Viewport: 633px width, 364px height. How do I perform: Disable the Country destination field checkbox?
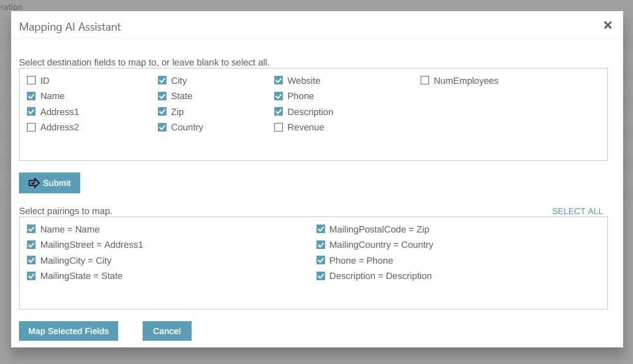click(163, 127)
